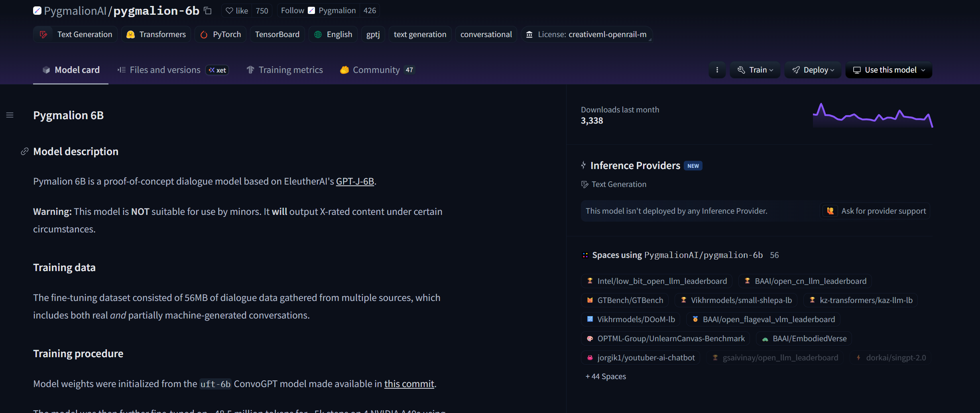Image resolution: width=980 pixels, height=413 pixels.
Task: Click the like count 750
Action: click(x=262, y=11)
